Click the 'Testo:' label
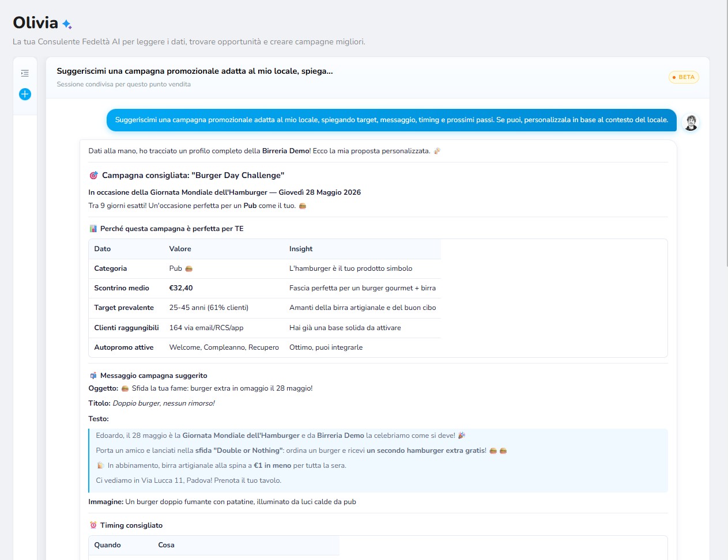This screenshot has height=560, width=728. 99,419
